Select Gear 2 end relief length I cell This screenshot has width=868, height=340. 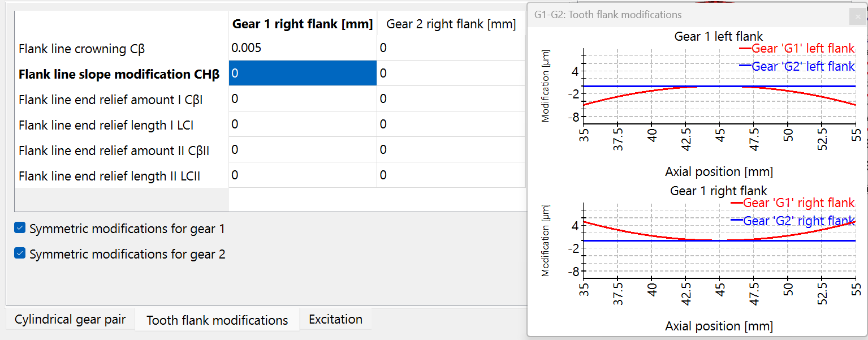[451, 124]
